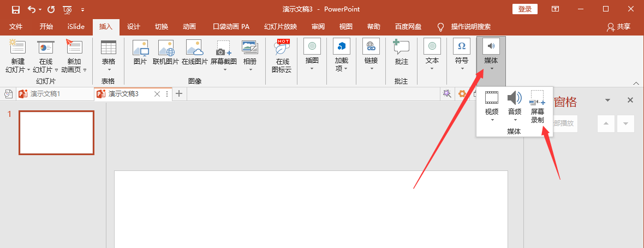Open the 演示文稿3 tab options dots

(x=167, y=94)
